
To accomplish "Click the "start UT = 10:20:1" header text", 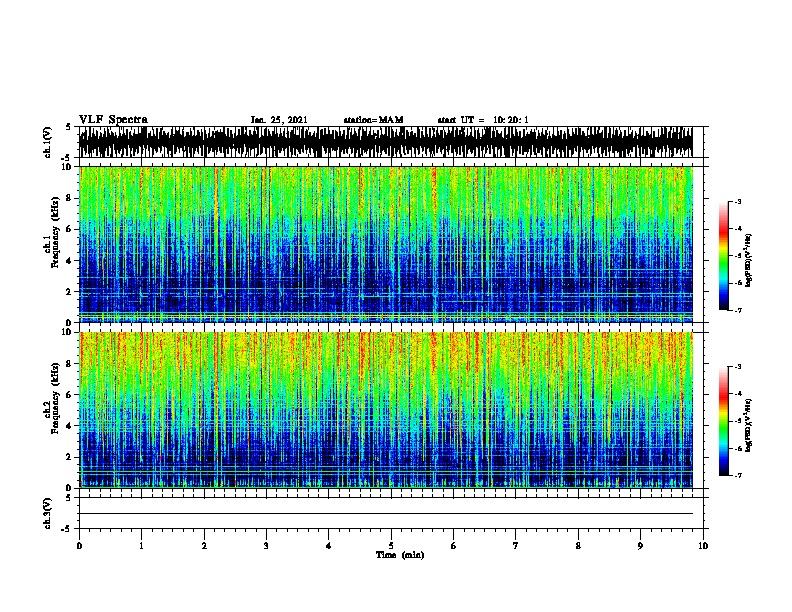I will (x=483, y=120).
